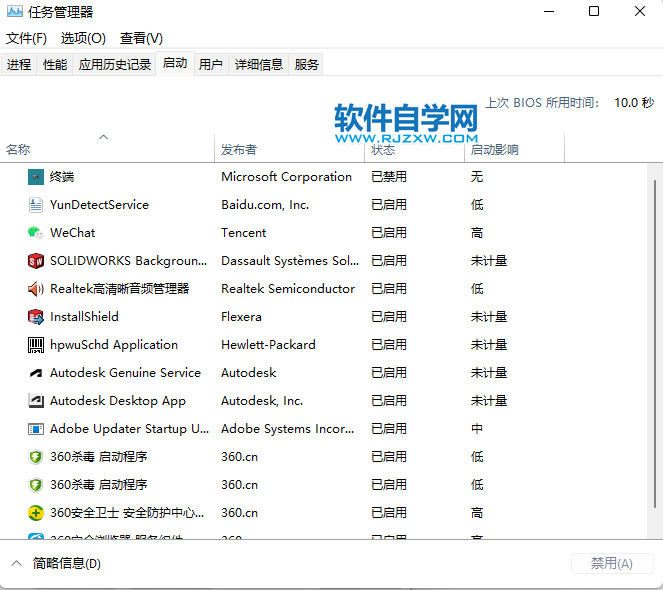Viewport: 663px width, 590px height.
Task: Select the Adobe Updater Startup U... row name
Action: click(x=129, y=429)
